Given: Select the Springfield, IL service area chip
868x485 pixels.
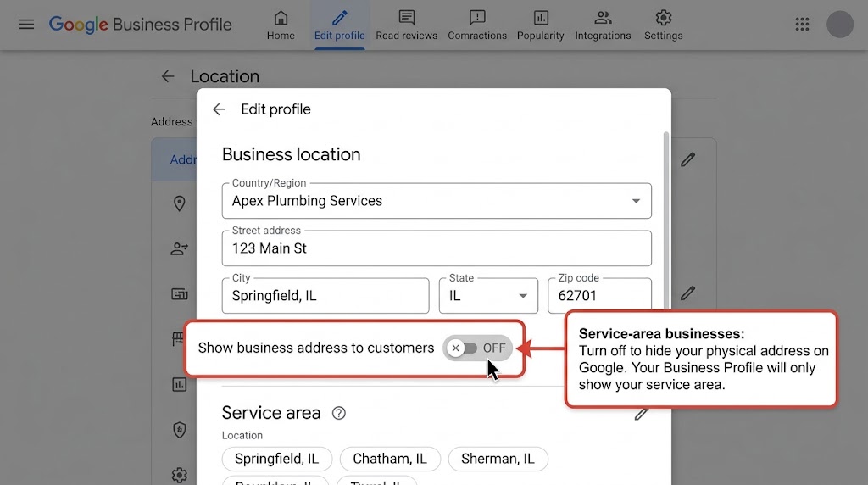Looking at the screenshot, I should [277, 459].
